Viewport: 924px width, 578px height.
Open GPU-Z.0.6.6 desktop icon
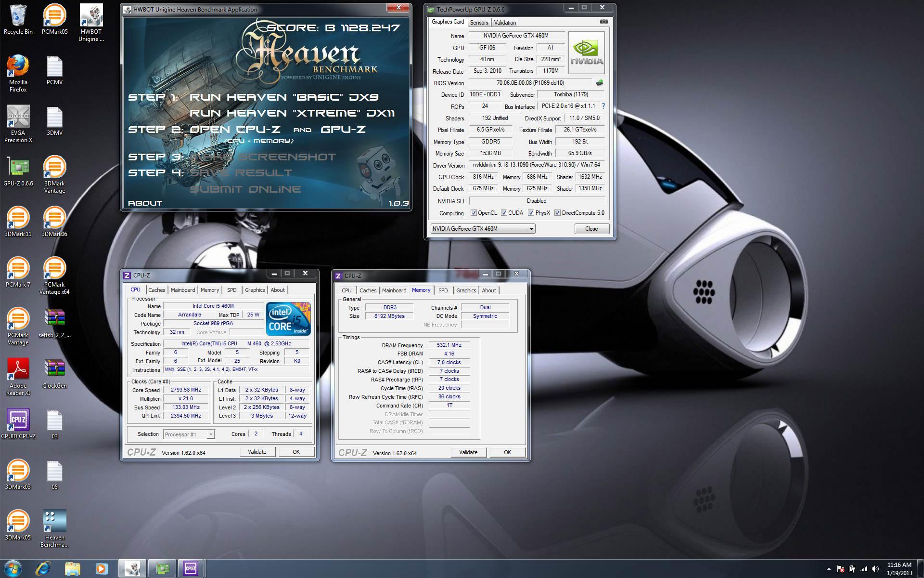point(18,171)
